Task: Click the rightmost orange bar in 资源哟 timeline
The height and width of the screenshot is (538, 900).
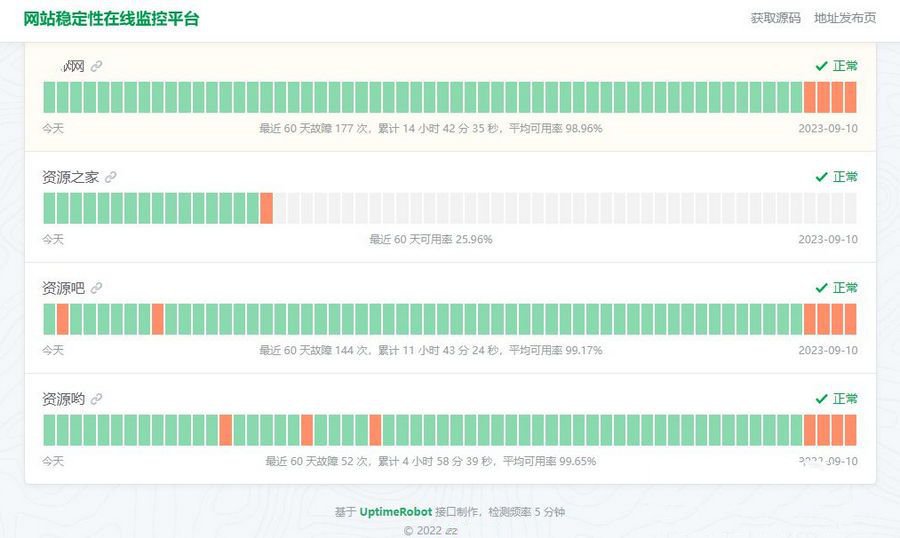Action: 850,430
